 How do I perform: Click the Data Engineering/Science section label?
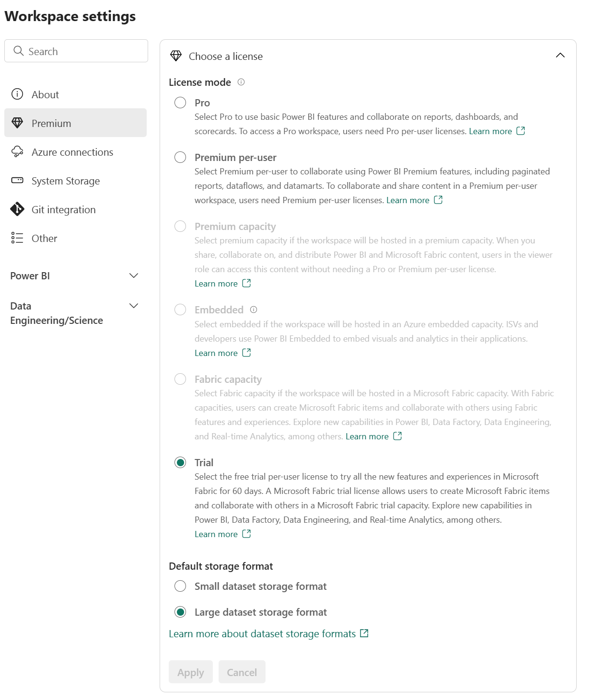point(57,313)
